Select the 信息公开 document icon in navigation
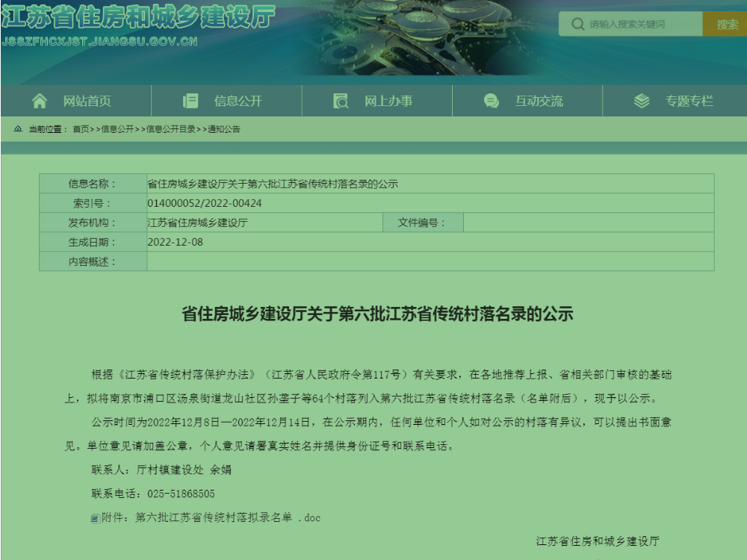Image resolution: width=747 pixels, height=560 pixels. point(190,100)
